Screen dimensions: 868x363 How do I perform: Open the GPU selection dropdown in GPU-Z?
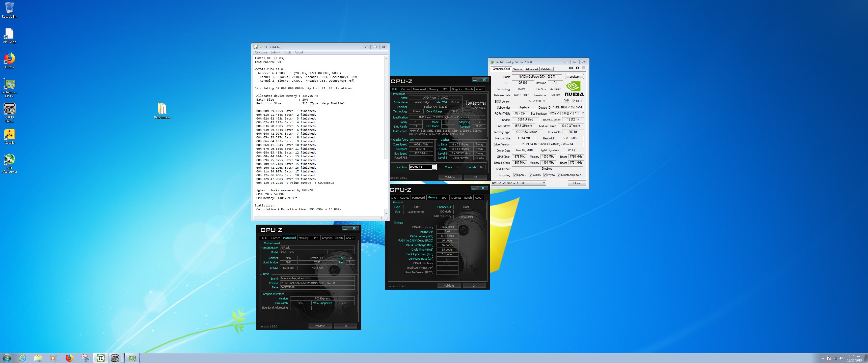coord(518,183)
